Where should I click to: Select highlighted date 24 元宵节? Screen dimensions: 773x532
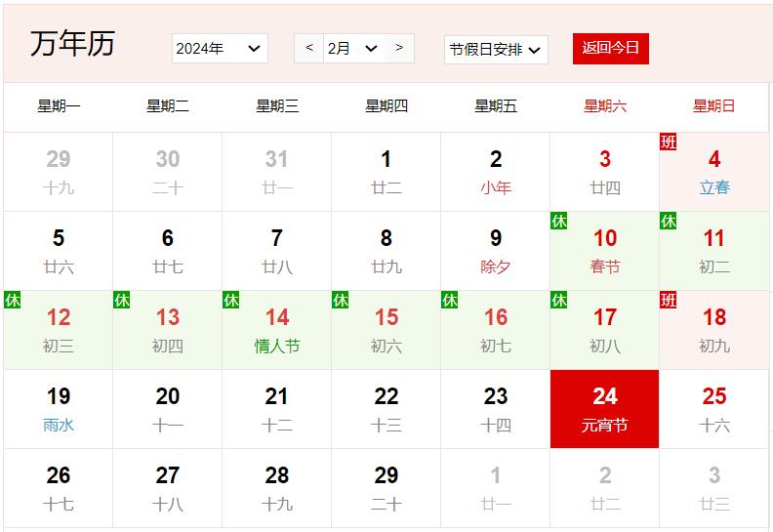[605, 409]
